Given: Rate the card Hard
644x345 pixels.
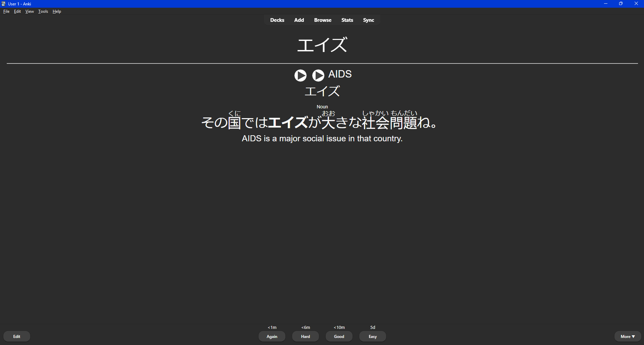Looking at the screenshot, I should (x=306, y=336).
